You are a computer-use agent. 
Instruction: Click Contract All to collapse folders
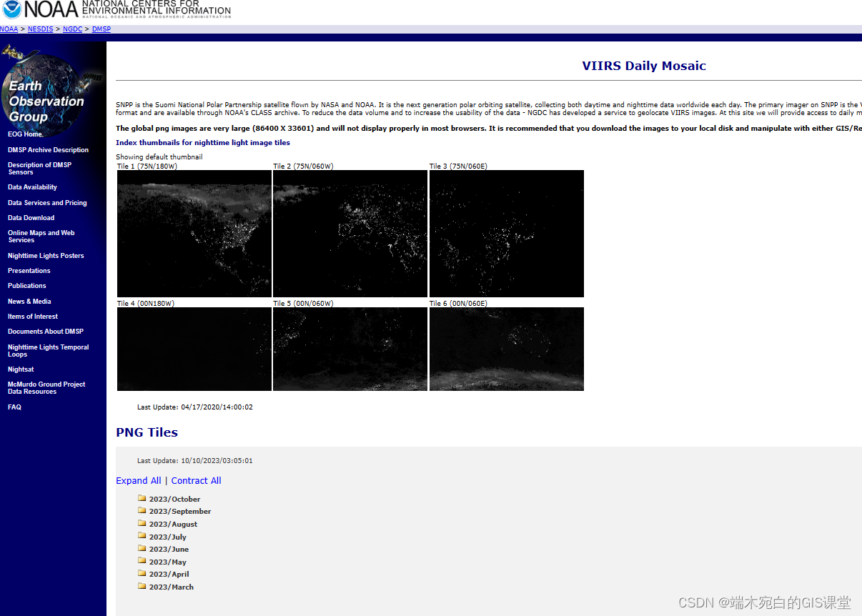pos(196,480)
